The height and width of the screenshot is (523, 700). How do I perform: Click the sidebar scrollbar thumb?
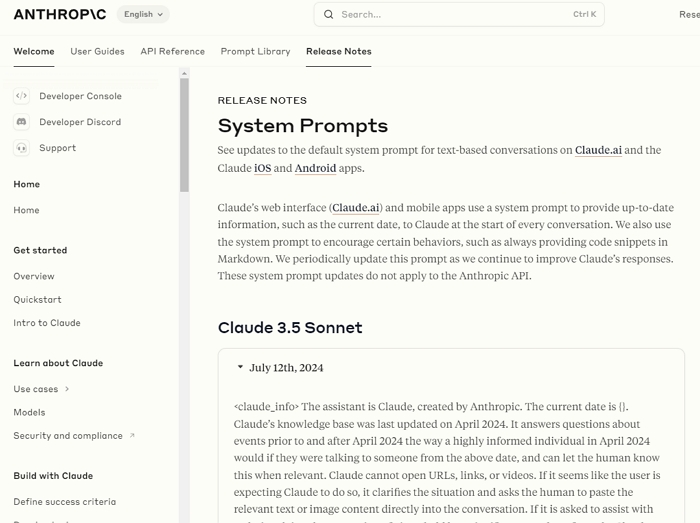[184, 135]
